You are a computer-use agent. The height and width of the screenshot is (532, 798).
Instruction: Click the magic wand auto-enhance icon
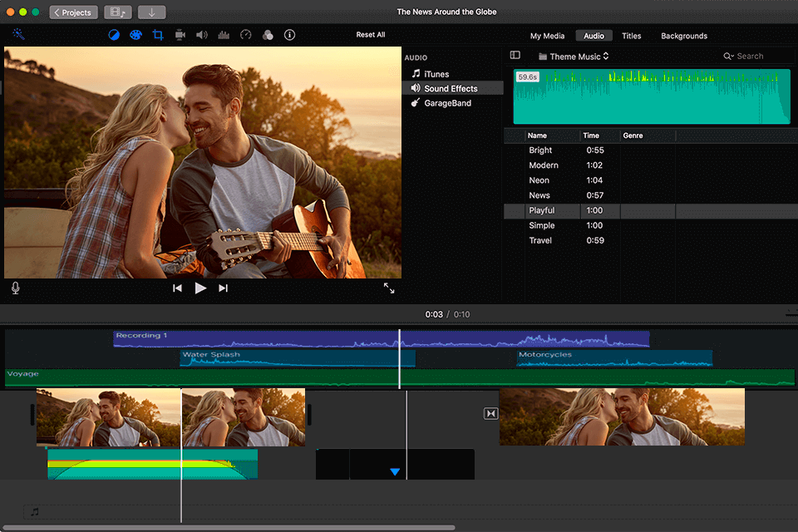(18, 35)
